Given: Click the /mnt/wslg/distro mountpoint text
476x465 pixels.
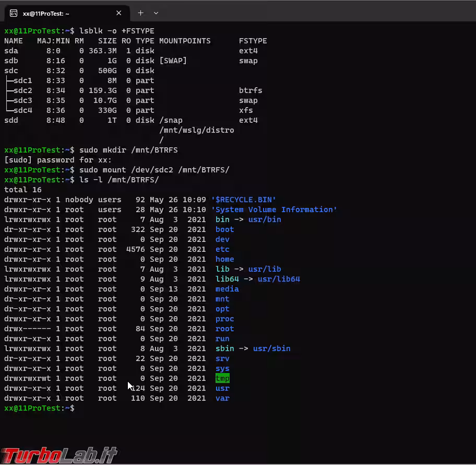Looking at the screenshot, I should [x=196, y=130].
